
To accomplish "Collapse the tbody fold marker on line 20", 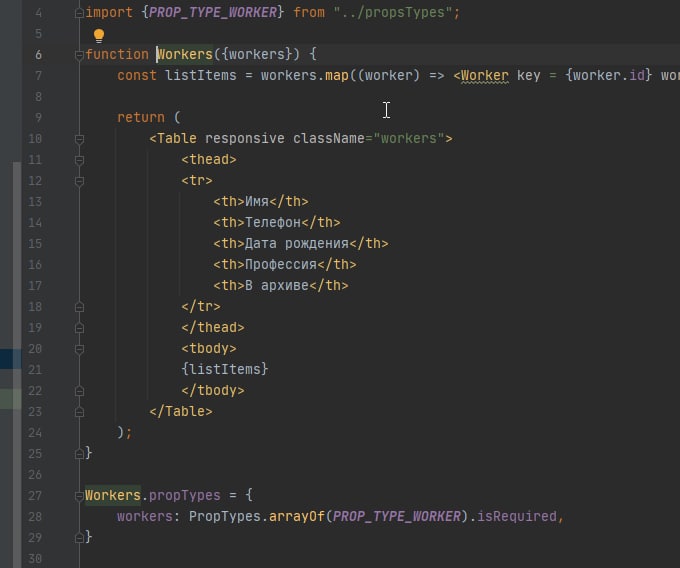I will point(79,349).
